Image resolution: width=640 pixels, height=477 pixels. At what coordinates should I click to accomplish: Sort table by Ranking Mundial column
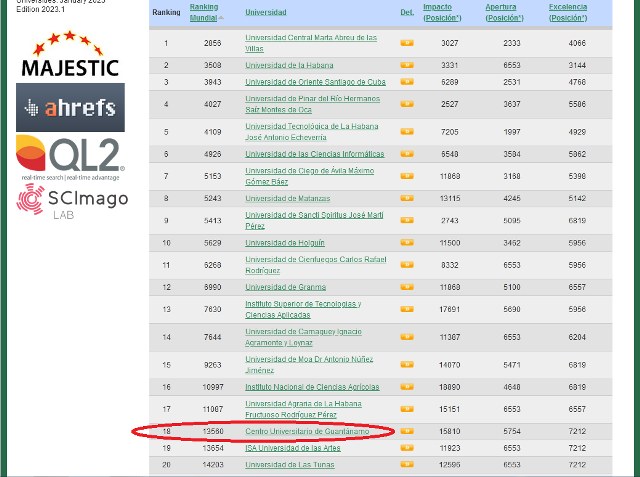204,12
